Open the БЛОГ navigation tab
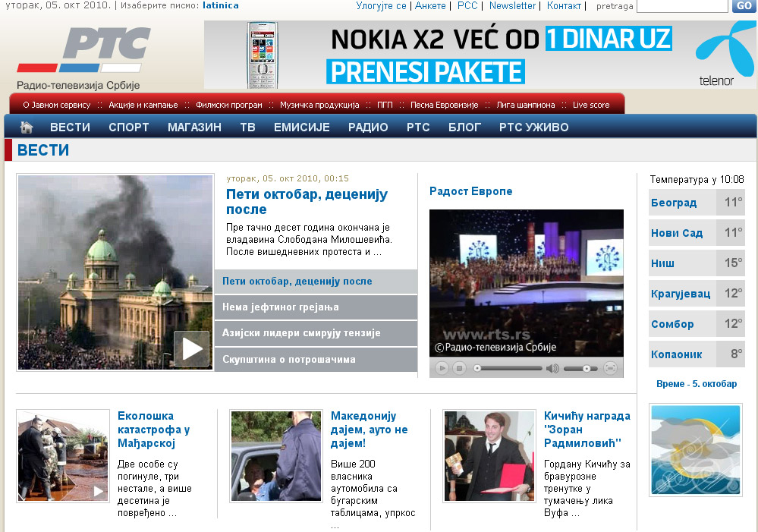 pos(464,127)
